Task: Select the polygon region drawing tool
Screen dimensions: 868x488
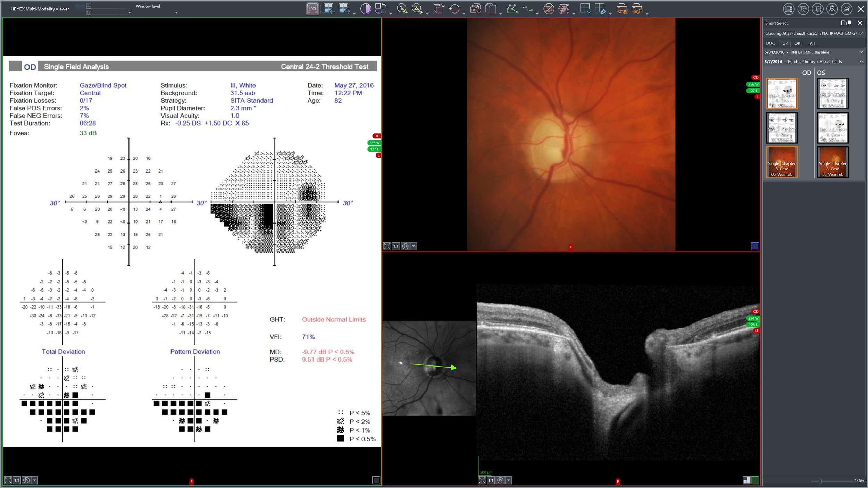Action: (512, 9)
